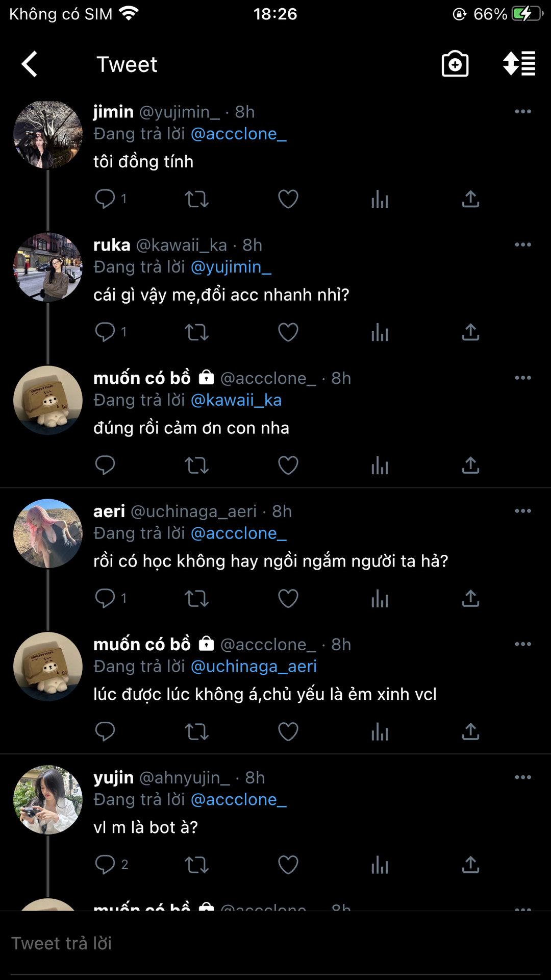The width and height of the screenshot is (551, 980).
Task: Tap the "Tweet trả lời" reply field
Action: [275, 944]
